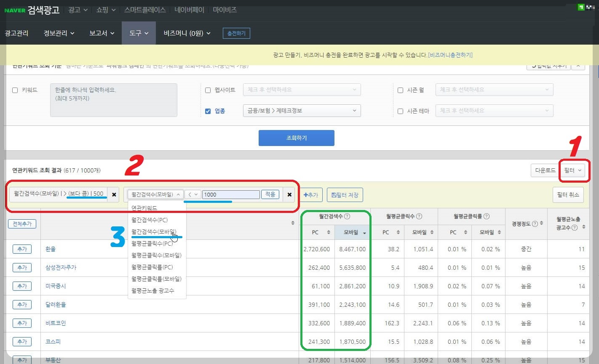599x364 pixels.
Task: Sort results by 경쟁정도 arrows
Action: pyautogui.click(x=541, y=223)
